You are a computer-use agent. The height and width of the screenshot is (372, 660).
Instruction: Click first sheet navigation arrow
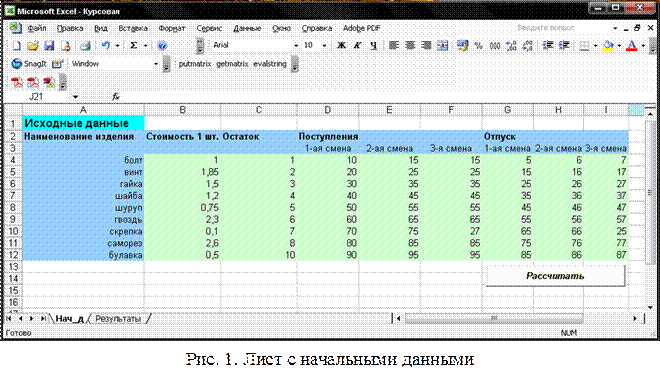tap(9, 319)
